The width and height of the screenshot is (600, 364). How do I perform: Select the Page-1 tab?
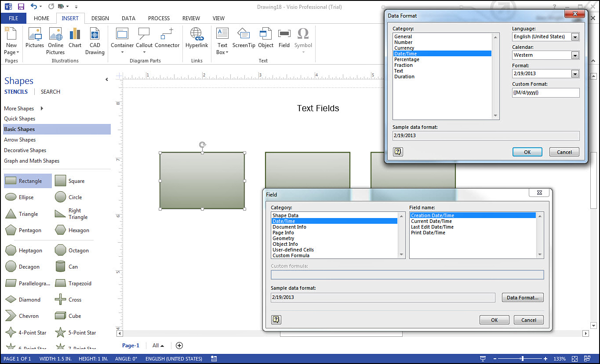(x=131, y=346)
